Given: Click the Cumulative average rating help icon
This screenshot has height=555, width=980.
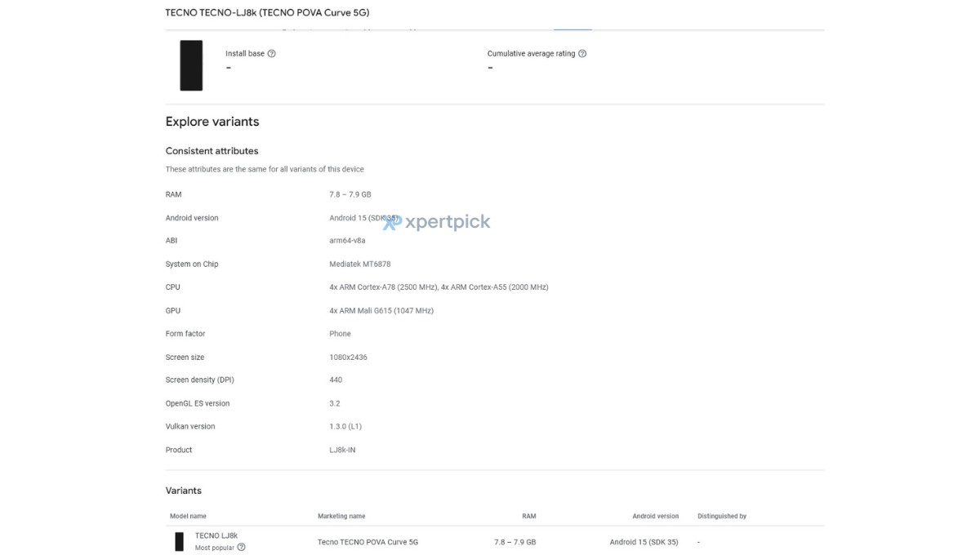Looking at the screenshot, I should point(582,54).
